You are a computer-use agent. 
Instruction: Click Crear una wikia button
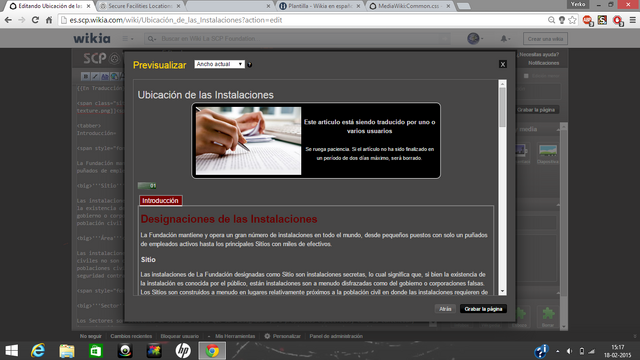545,39
